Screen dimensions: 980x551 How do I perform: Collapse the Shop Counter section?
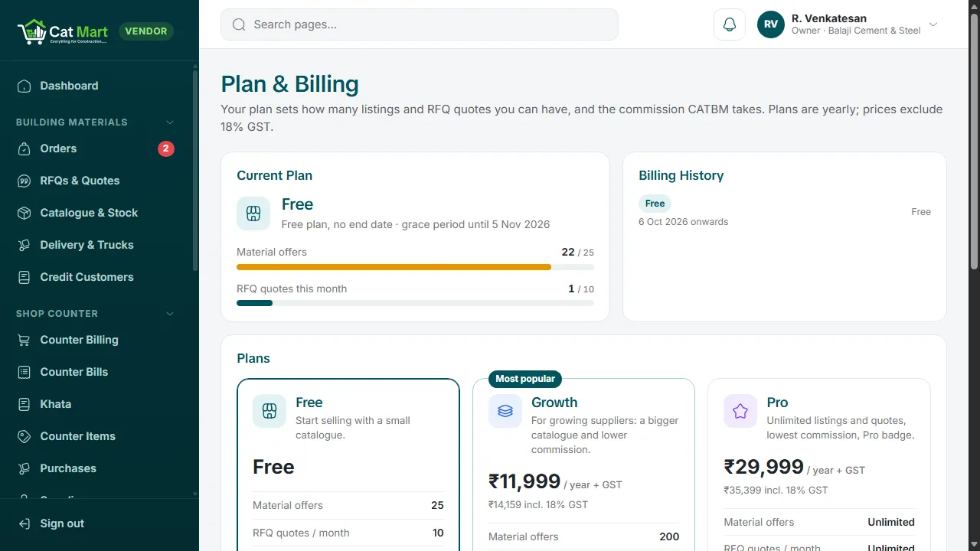pos(170,314)
